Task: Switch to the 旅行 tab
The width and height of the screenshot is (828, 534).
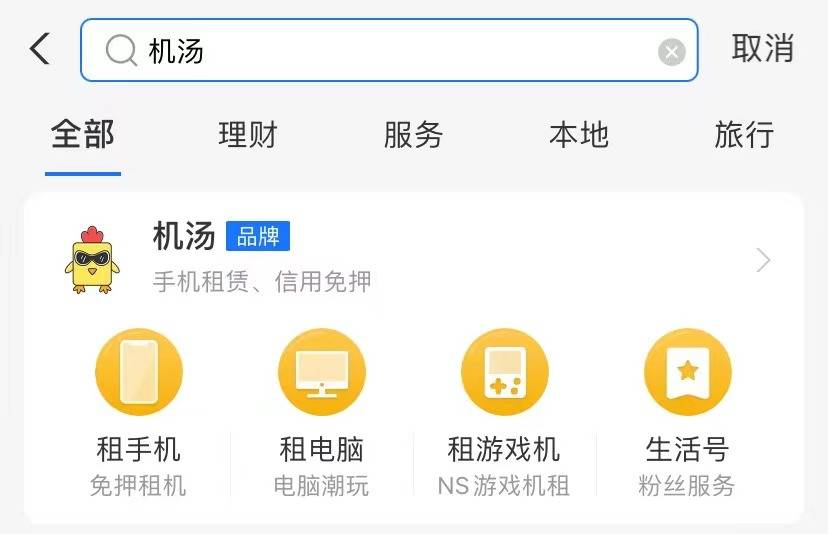Action: click(744, 134)
